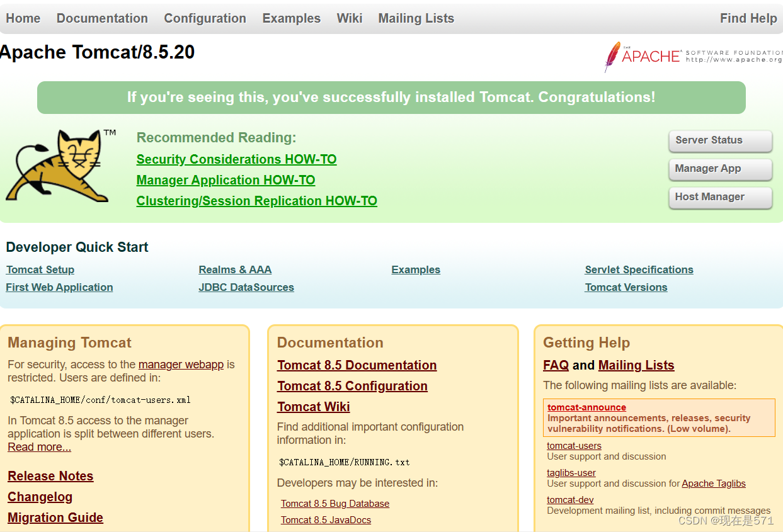Click the Managing Tomcat heading

[x=69, y=343]
